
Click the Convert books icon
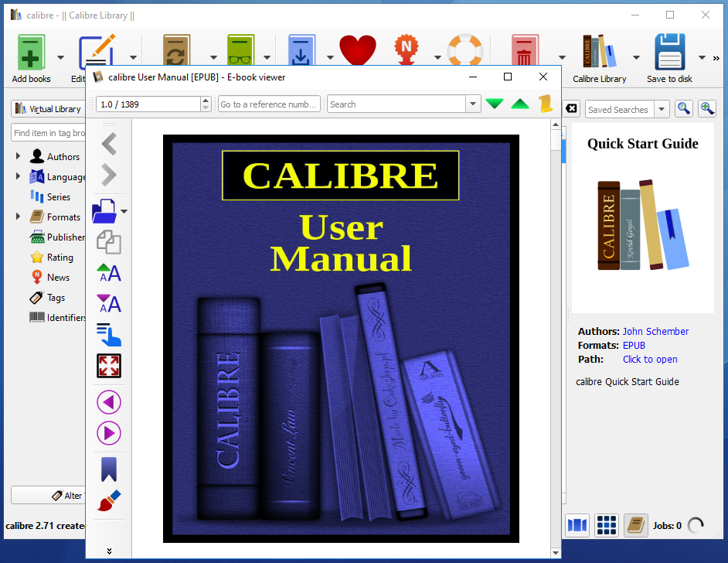[x=176, y=49]
